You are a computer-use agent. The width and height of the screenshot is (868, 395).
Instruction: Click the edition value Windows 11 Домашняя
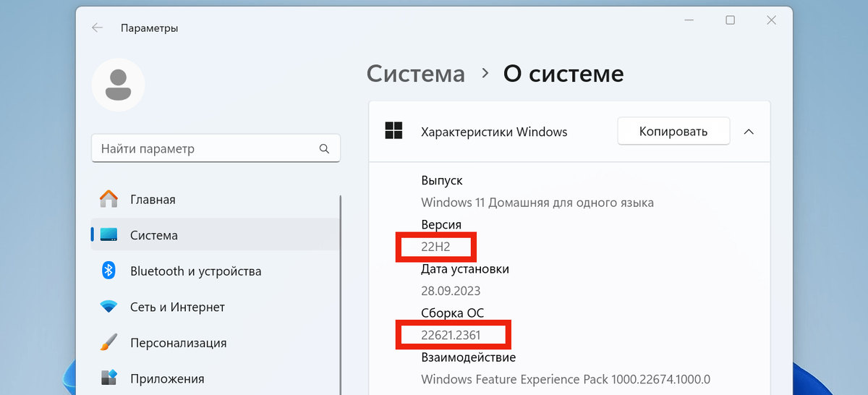(x=537, y=203)
